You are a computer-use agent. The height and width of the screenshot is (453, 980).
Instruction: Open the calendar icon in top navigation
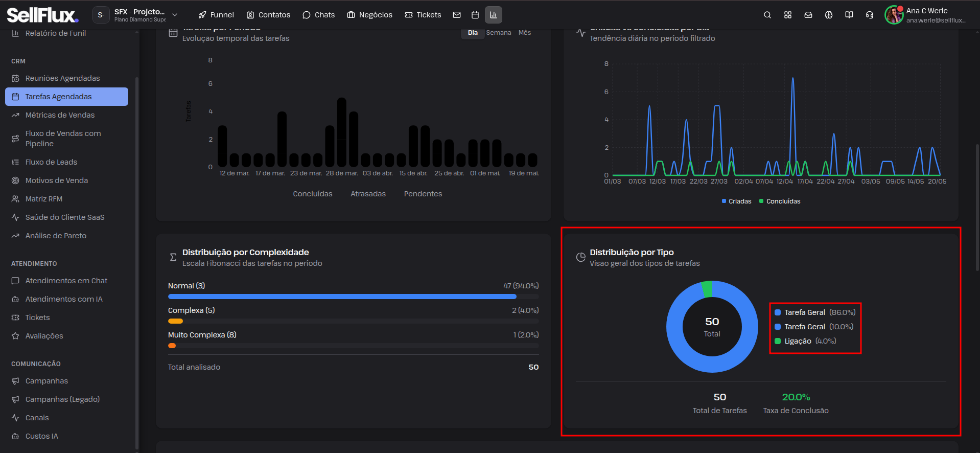click(475, 15)
